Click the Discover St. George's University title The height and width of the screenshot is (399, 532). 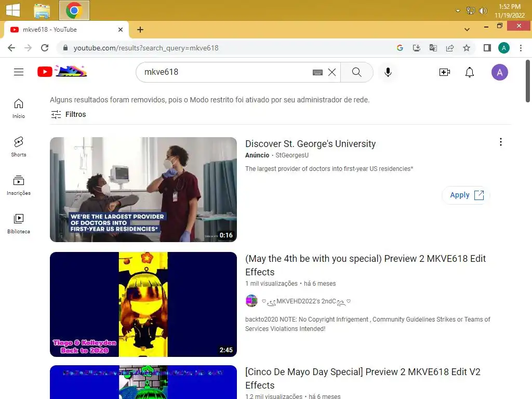(x=311, y=144)
